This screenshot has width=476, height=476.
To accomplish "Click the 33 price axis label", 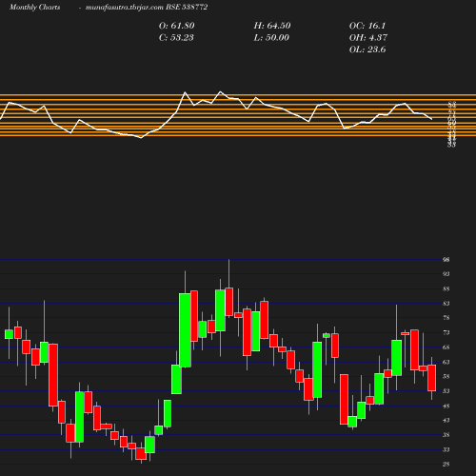I will click(x=446, y=450).
